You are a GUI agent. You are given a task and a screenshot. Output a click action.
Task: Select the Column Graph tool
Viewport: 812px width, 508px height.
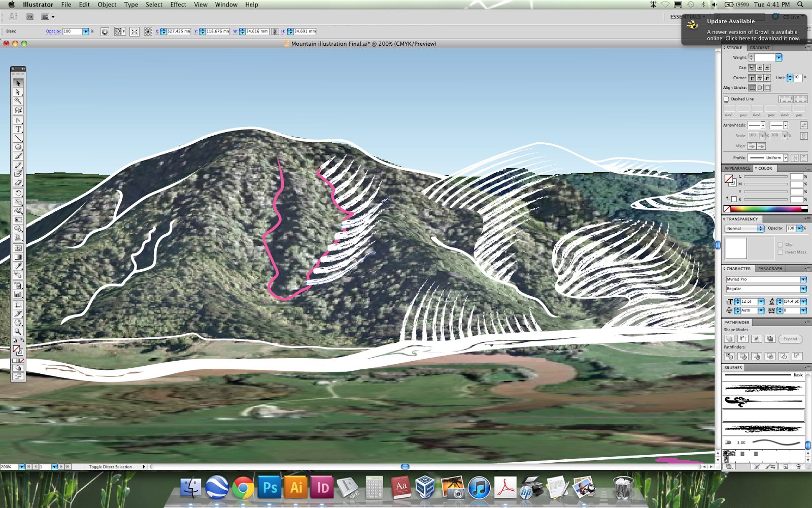(x=18, y=294)
